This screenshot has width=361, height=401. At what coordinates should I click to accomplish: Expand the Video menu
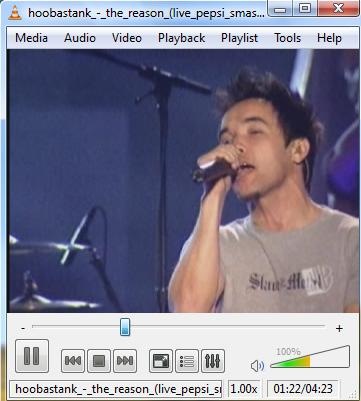(127, 38)
